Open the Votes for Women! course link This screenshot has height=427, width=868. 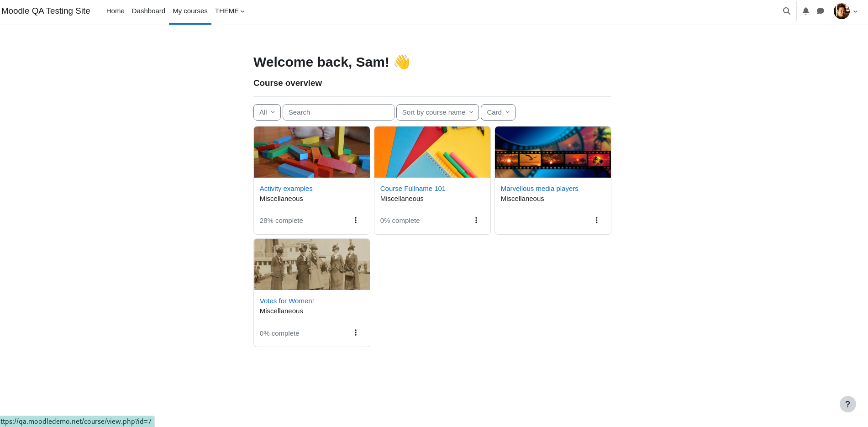(x=287, y=301)
